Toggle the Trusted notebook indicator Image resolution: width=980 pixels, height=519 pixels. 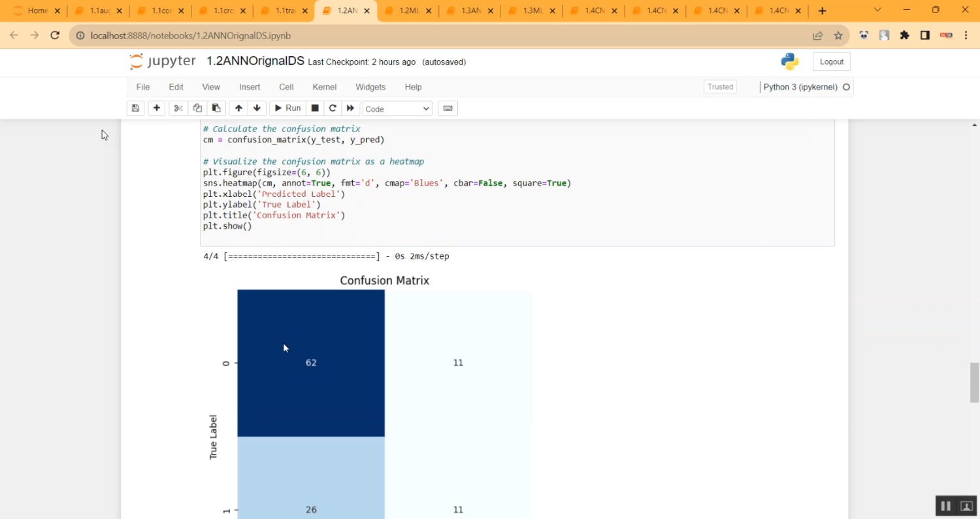[720, 87]
